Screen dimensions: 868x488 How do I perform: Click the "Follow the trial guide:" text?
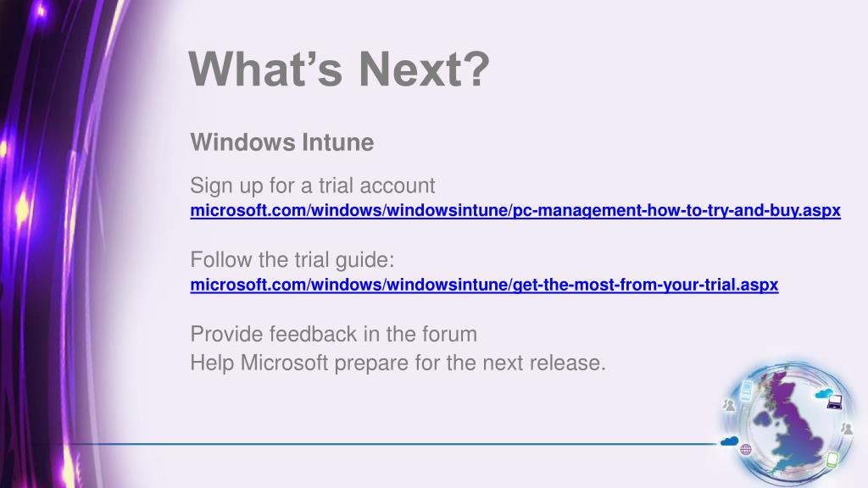click(292, 259)
